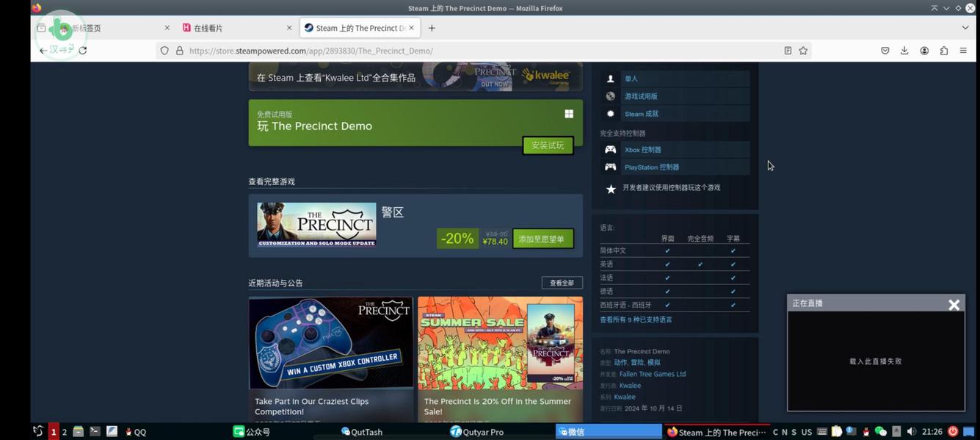Open the 查看所有 9 种已支持语言 link
980x440 pixels.
pos(636,319)
